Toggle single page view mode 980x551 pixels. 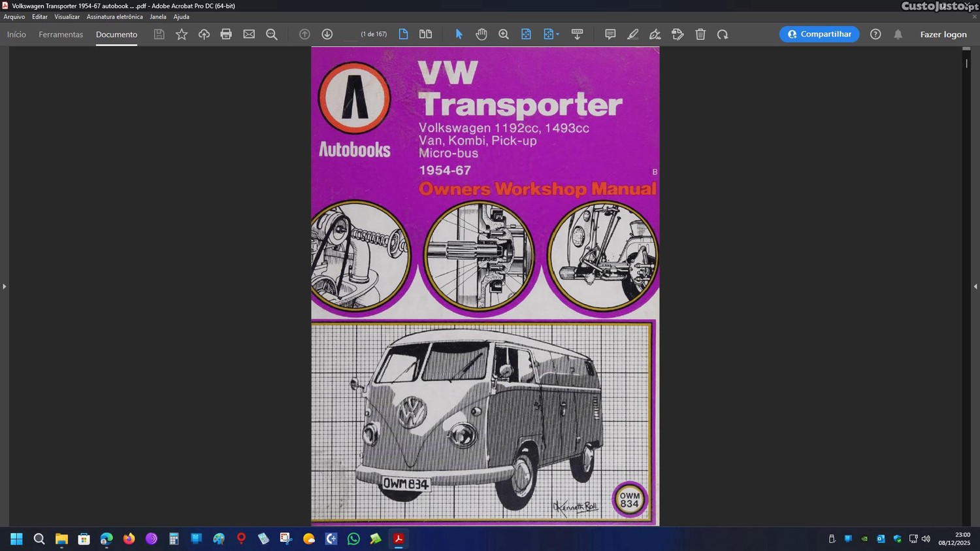click(x=403, y=35)
